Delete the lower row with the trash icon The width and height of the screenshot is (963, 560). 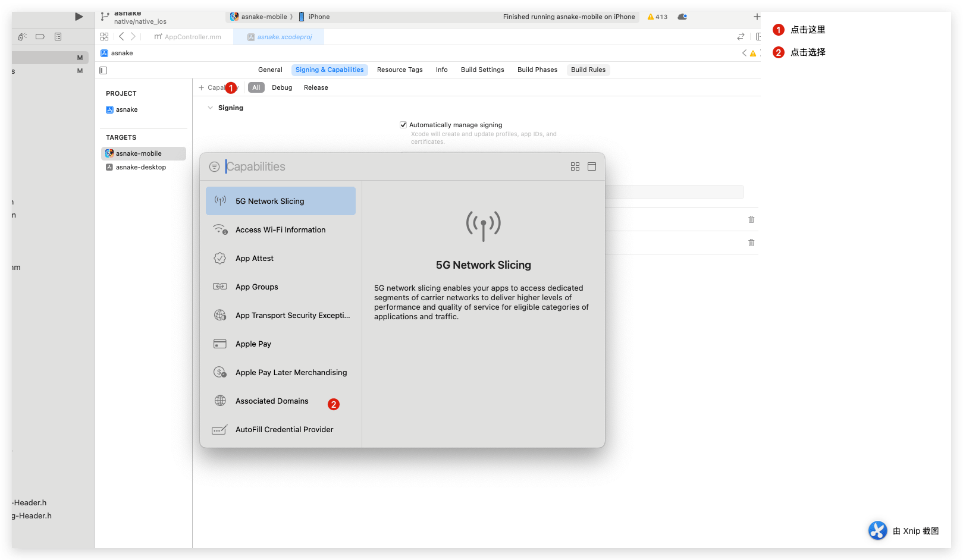point(751,243)
